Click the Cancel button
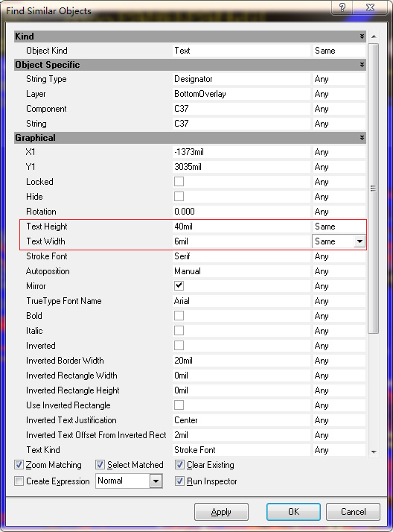Screen dimensions: 393x532 [x=353, y=512]
